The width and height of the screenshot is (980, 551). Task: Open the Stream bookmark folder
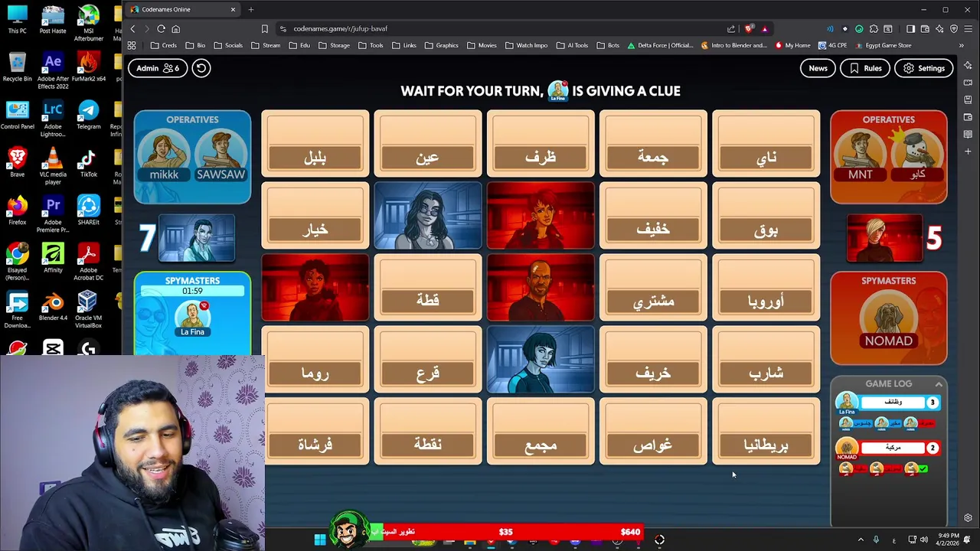(266, 45)
